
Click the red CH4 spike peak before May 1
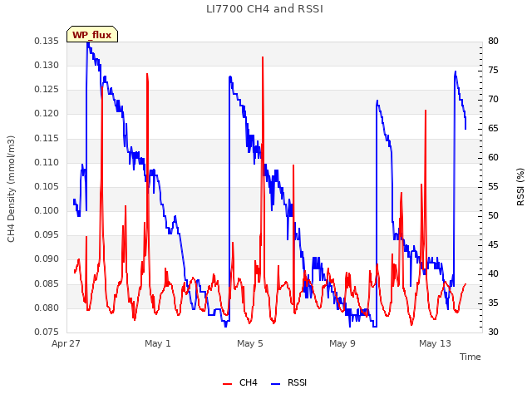pyautogui.click(x=147, y=74)
